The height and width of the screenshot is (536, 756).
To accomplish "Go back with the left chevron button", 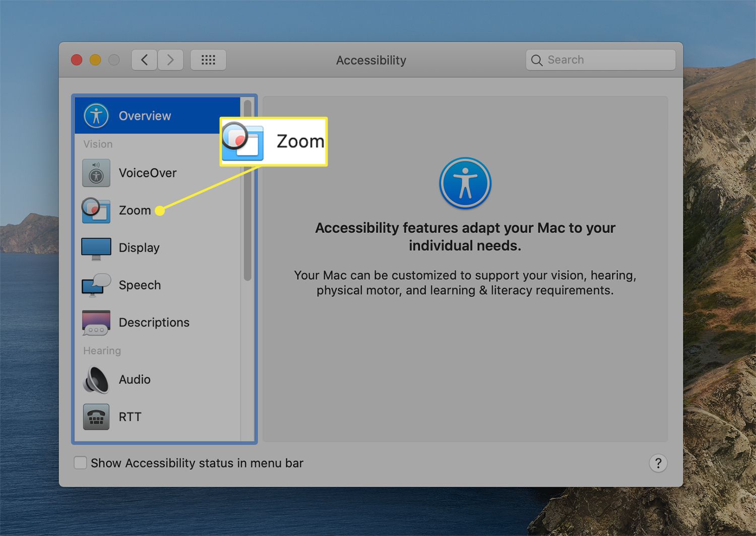I will 144,60.
